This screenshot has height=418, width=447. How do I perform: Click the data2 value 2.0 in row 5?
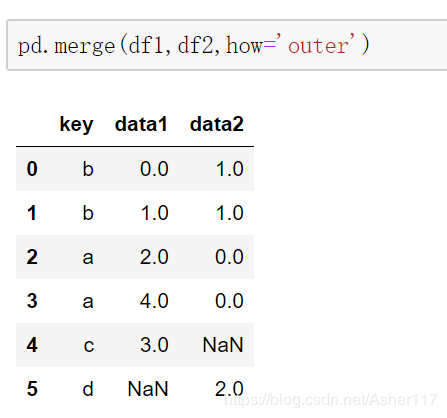229,389
